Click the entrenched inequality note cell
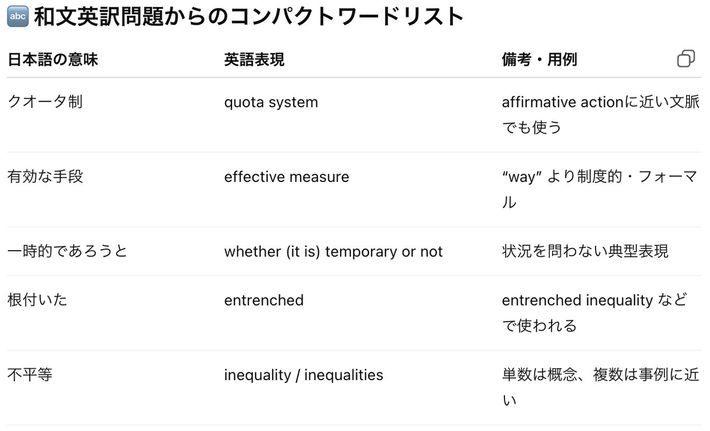This screenshot has height=431, width=710. pyautogui.click(x=596, y=312)
